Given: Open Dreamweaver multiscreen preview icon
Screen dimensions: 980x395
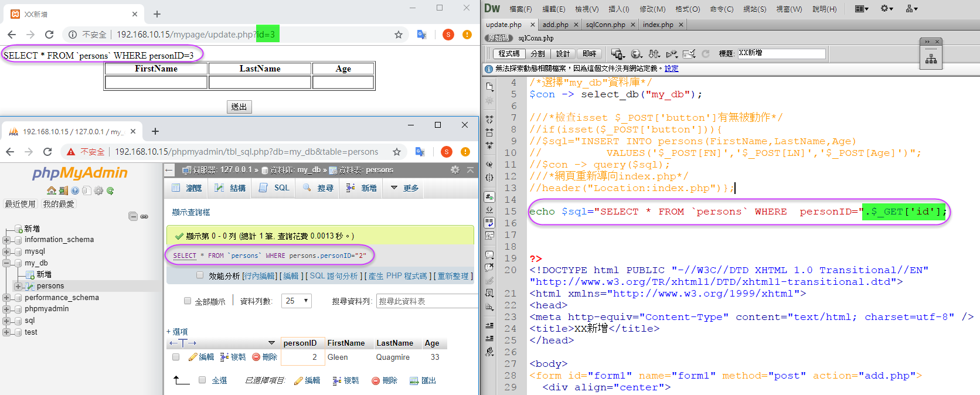Looking at the screenshot, I should point(618,54).
